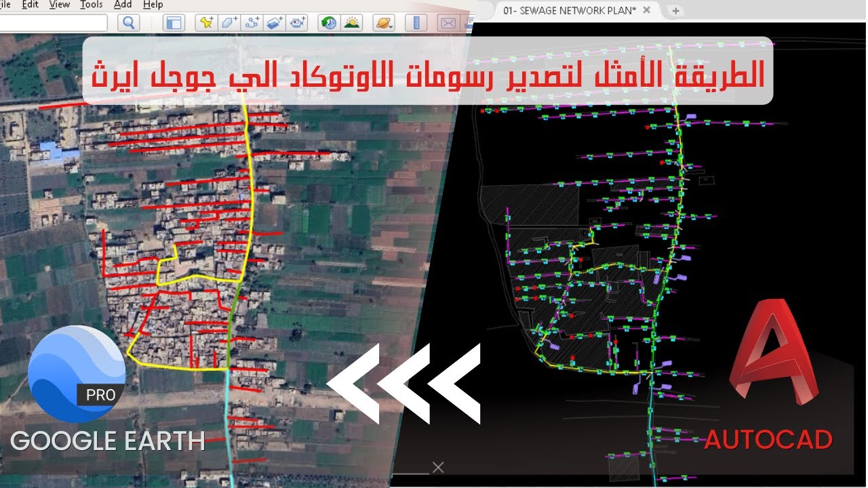
Task: Open the Add menu in Google Earth
Action: 123,5
